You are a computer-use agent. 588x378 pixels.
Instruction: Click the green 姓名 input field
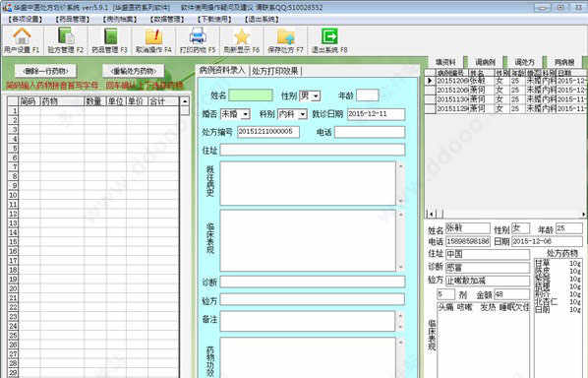251,95
